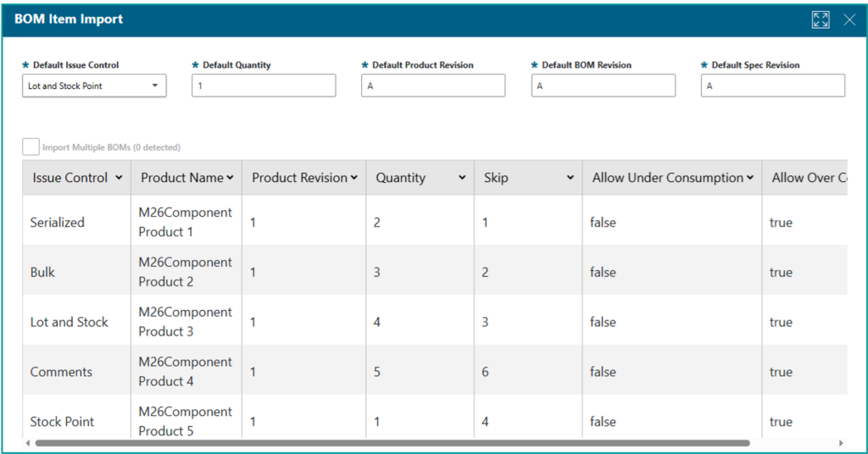
Task: Enable Import Multiple BOMs checkbox
Action: tap(31, 147)
